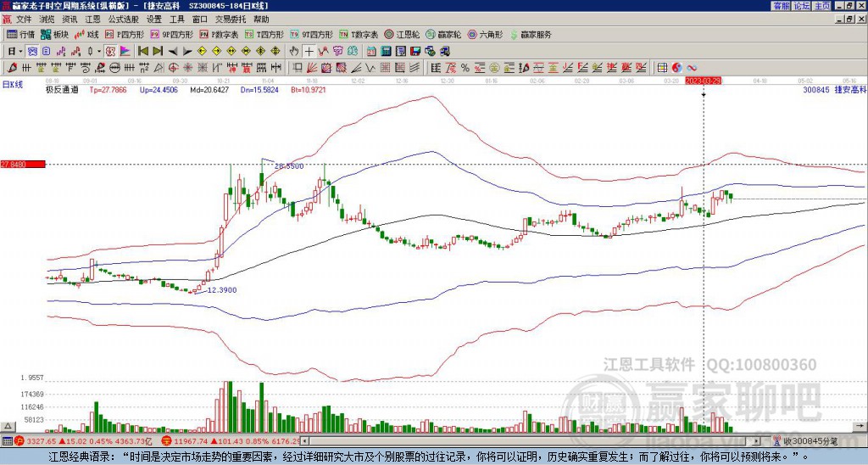Click the up-triangle panel expand button

coord(7,426)
